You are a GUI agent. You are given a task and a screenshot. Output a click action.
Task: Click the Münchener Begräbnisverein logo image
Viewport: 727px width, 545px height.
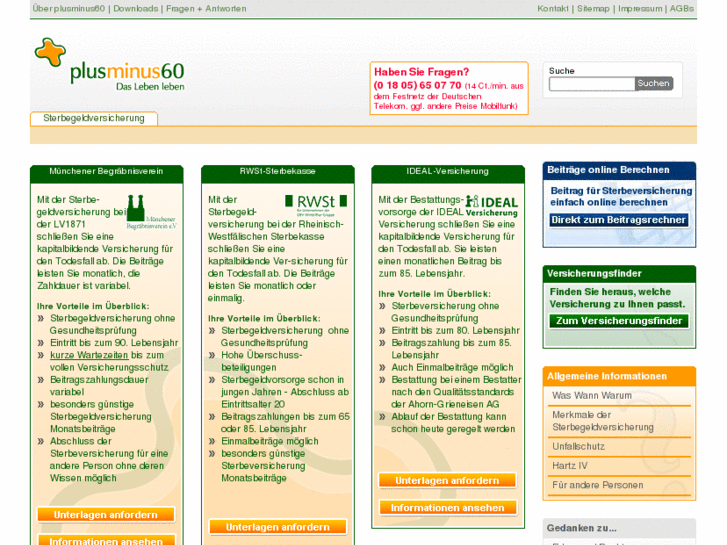tap(152, 212)
